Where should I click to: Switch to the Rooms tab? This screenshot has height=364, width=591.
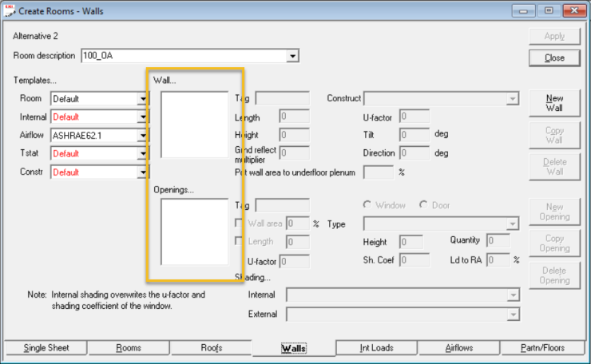(x=129, y=348)
